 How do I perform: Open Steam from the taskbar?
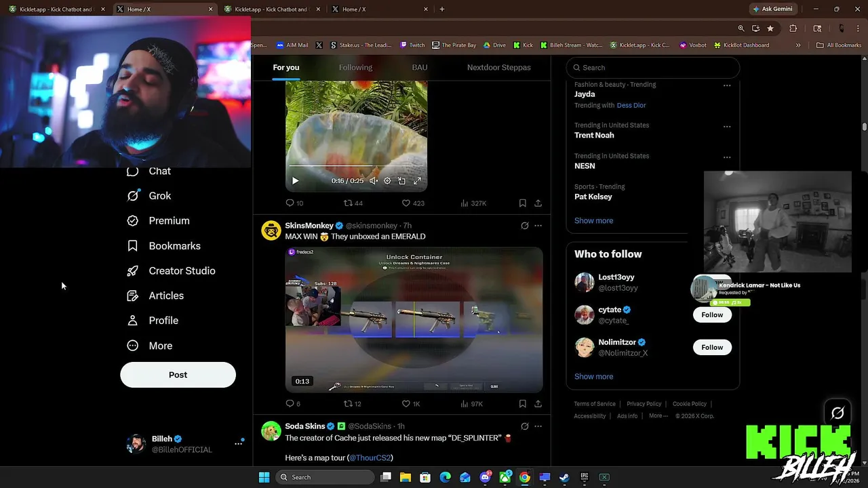(564, 477)
